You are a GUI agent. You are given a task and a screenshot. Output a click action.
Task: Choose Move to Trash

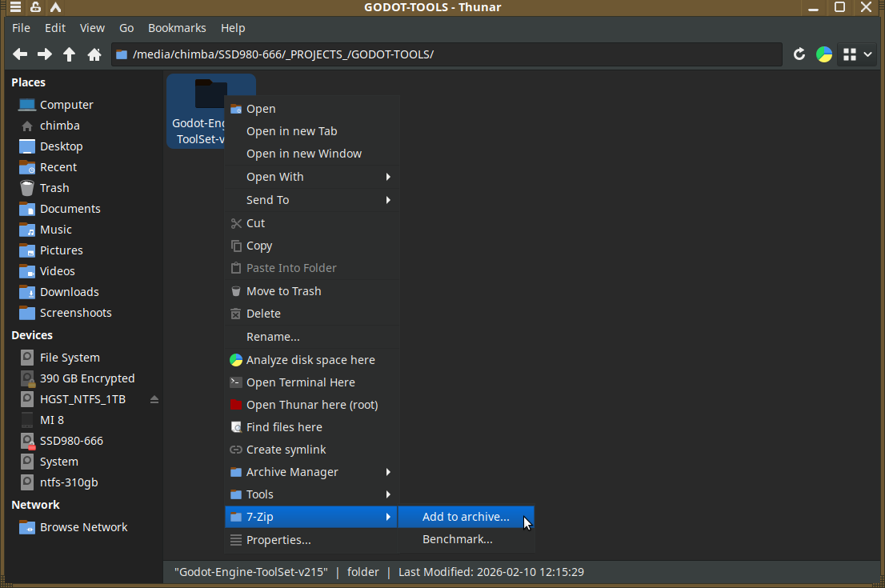[x=311, y=291]
